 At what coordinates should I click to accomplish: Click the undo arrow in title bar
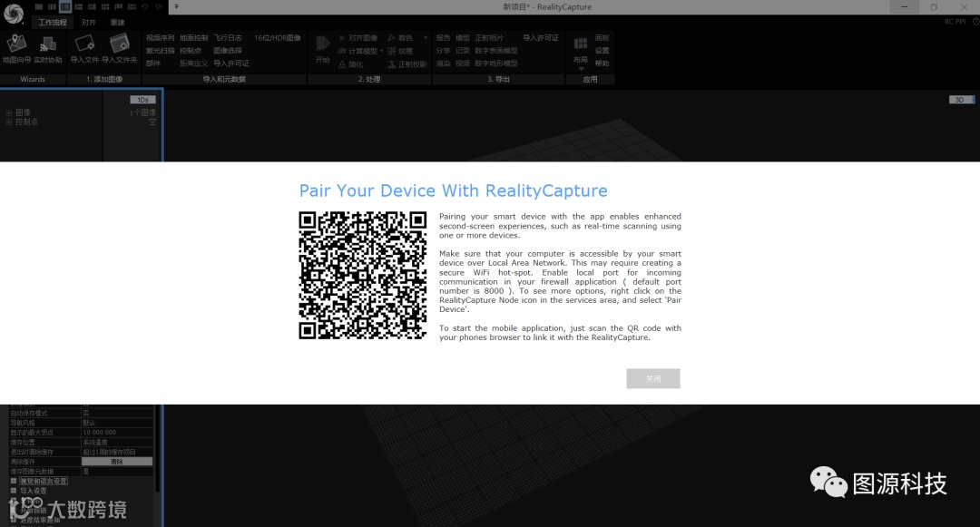point(145,7)
